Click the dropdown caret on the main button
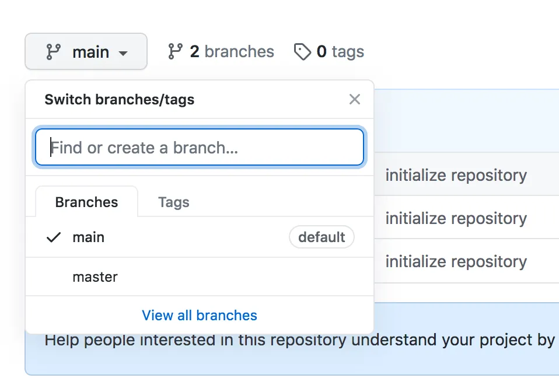This screenshot has width=559, height=392. click(x=123, y=52)
